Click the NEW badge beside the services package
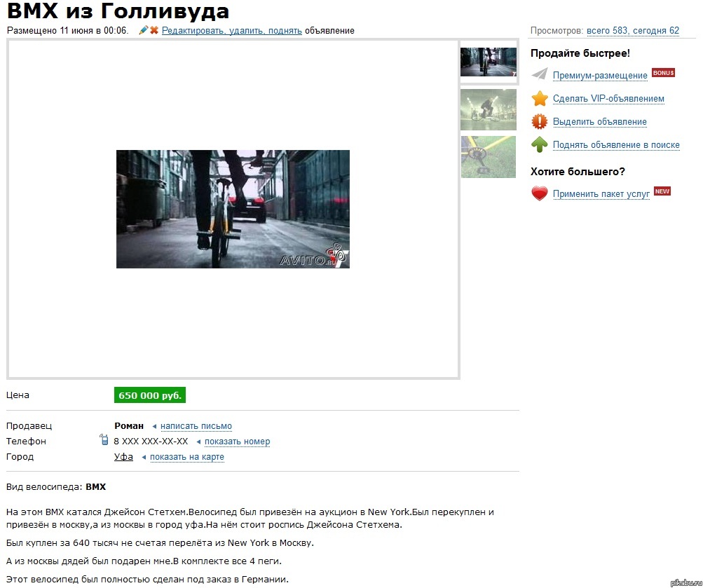 662,191
